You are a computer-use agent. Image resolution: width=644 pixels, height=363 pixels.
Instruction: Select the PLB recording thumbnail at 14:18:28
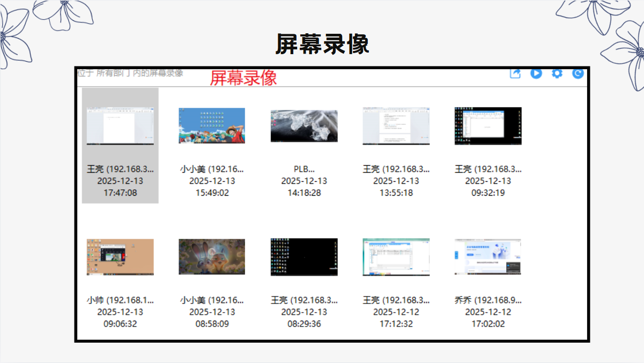click(x=304, y=125)
